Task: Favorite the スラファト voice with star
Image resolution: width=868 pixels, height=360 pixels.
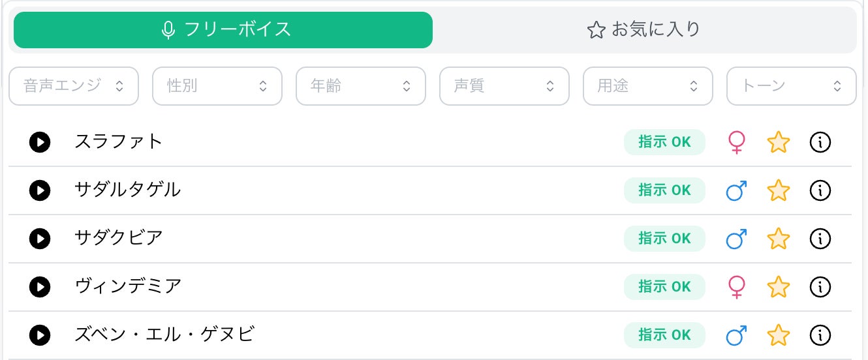Action: click(778, 142)
